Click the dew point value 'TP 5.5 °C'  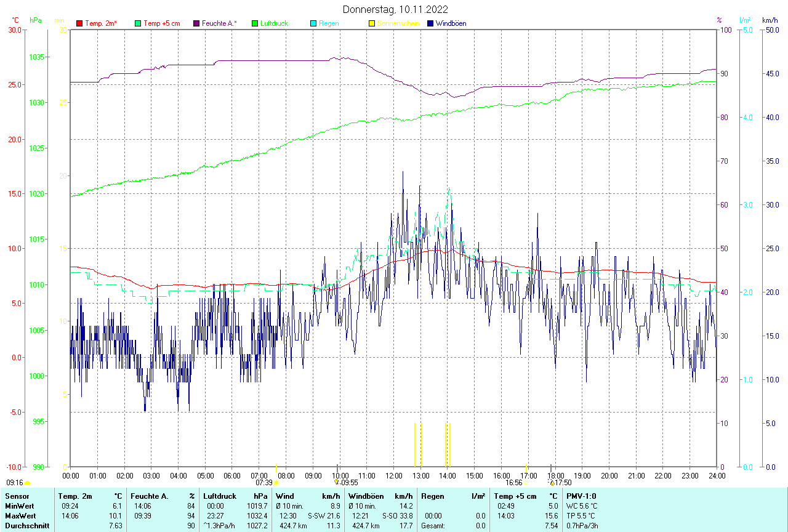(x=581, y=516)
